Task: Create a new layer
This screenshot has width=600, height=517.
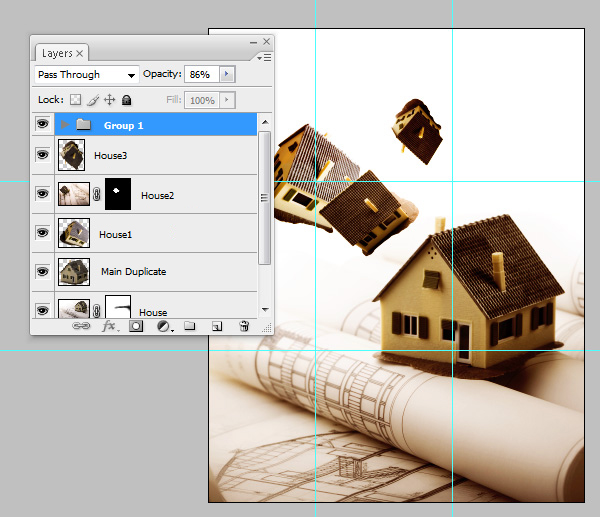Action: (217, 326)
